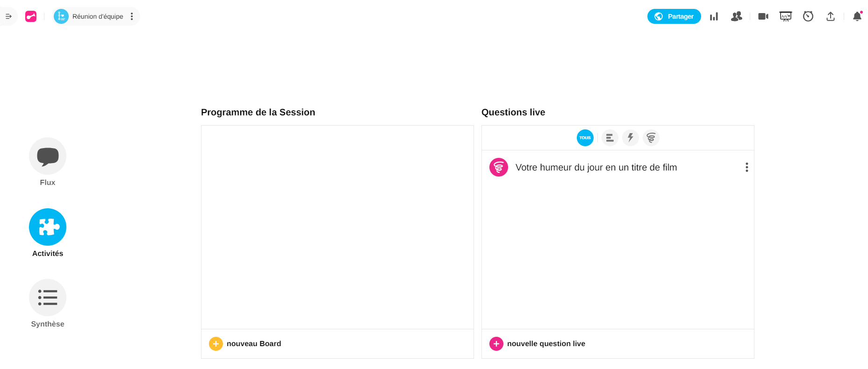Viewport: 868px width, 369px height.
Task: Toggle the TOUS questions filter
Action: [585, 138]
